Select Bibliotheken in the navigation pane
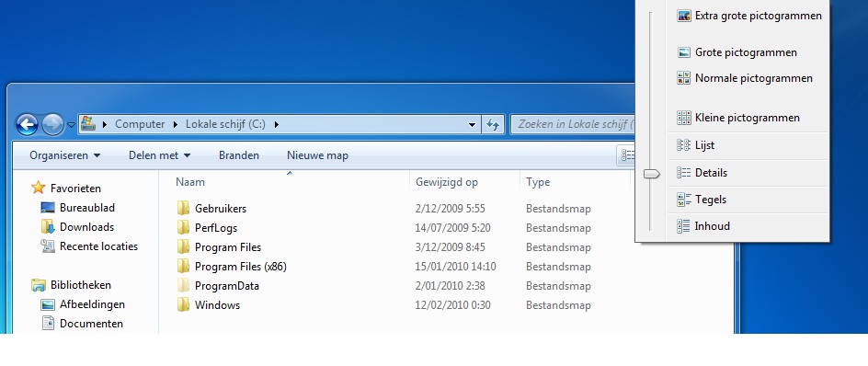 coord(80,285)
